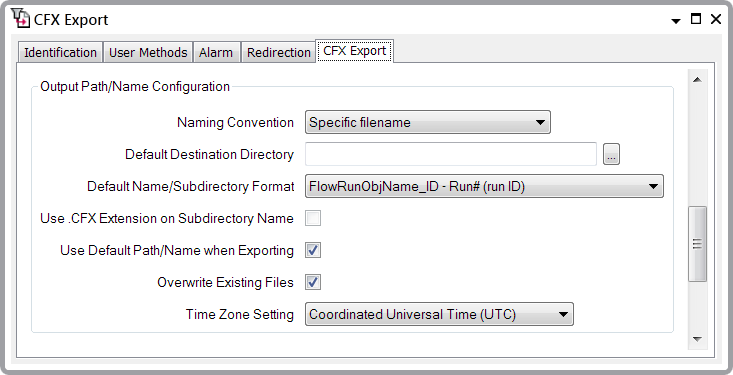733x375 pixels.
Task: Open the User Methods tab
Action: pyautogui.click(x=148, y=52)
